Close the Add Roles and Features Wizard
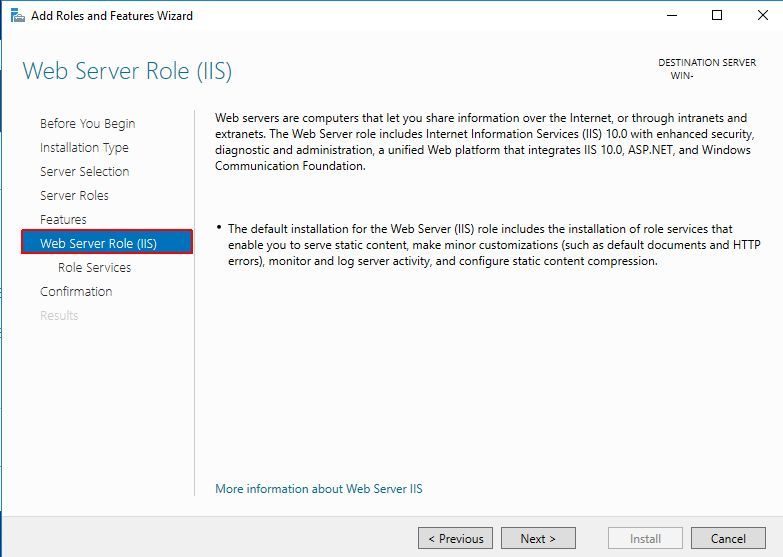The width and height of the screenshot is (783, 557). click(761, 16)
